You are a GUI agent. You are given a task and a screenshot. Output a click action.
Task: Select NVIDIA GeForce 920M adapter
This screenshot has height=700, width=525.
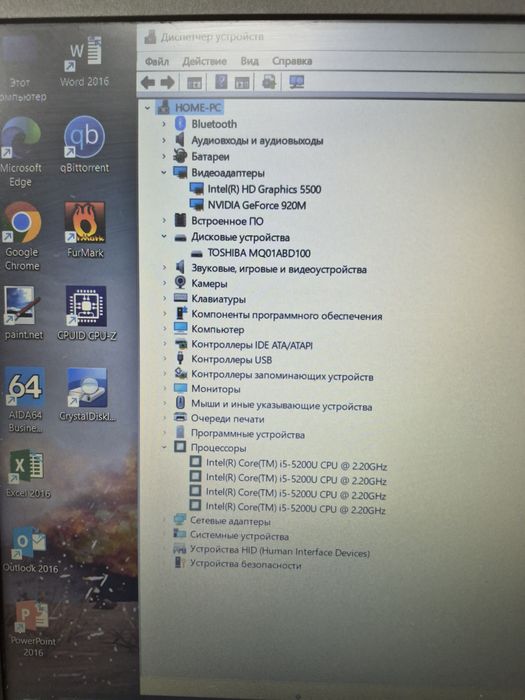(257, 205)
